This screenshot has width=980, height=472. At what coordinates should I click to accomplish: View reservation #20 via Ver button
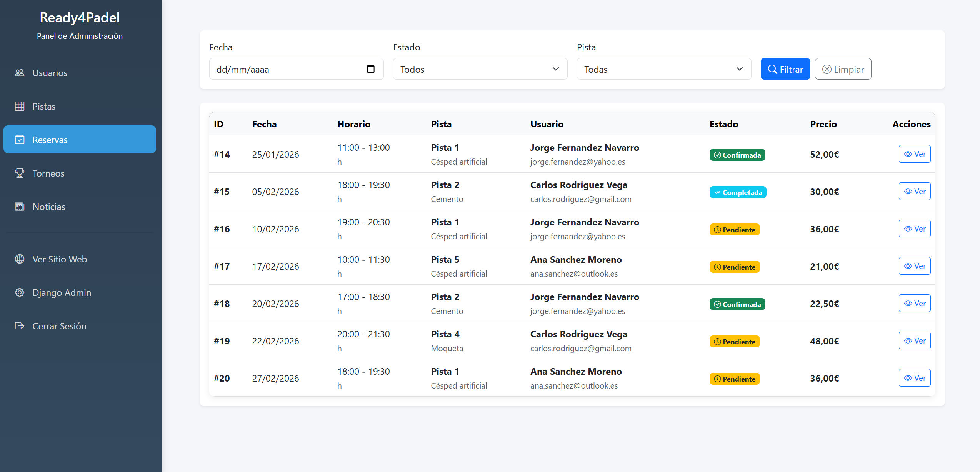914,378
